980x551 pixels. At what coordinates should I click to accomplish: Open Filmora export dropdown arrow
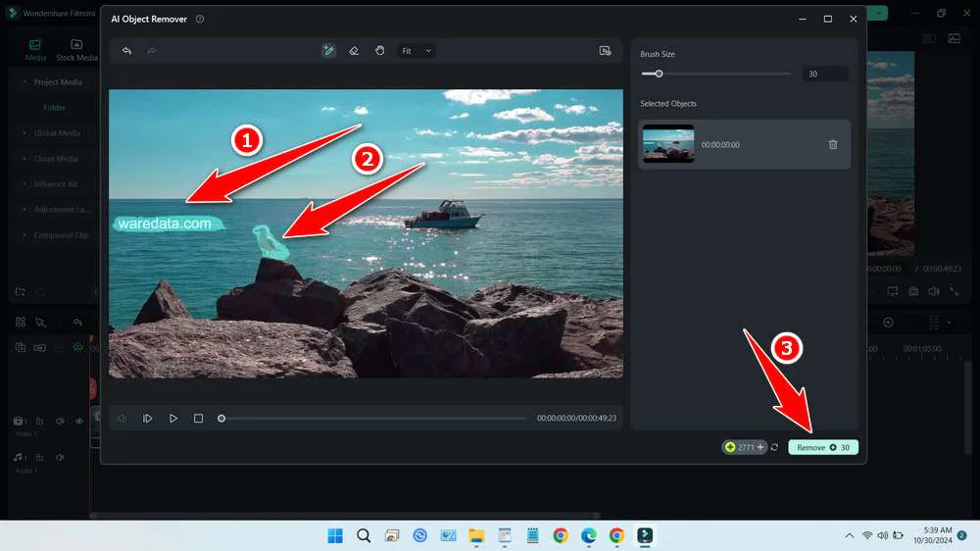coord(879,13)
